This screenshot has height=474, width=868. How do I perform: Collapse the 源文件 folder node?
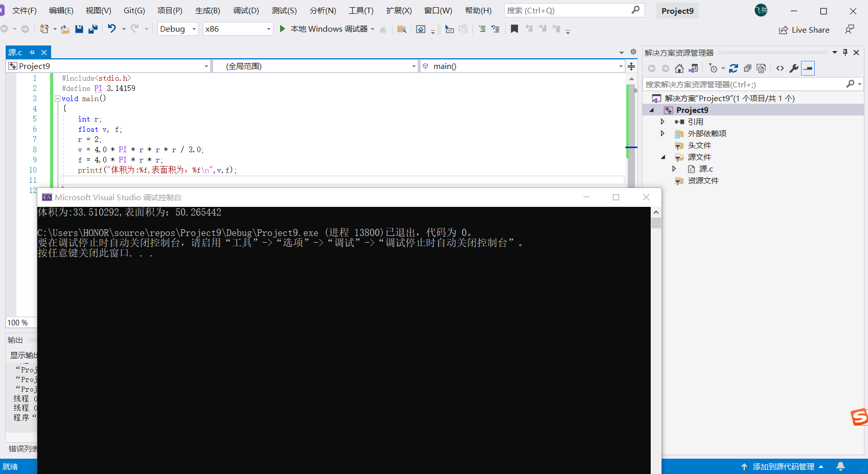click(663, 157)
